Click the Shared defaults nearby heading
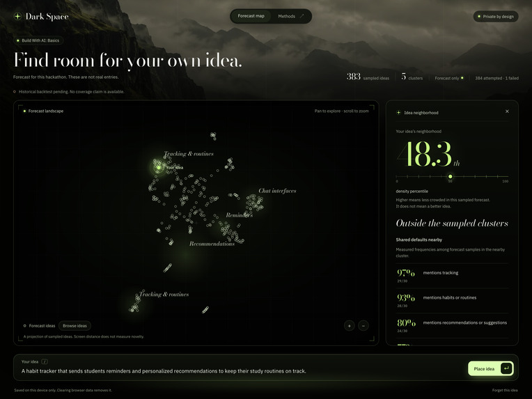 click(x=419, y=240)
